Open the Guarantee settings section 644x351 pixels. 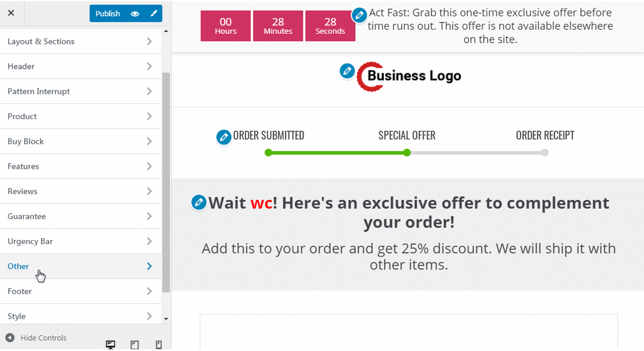(x=81, y=216)
